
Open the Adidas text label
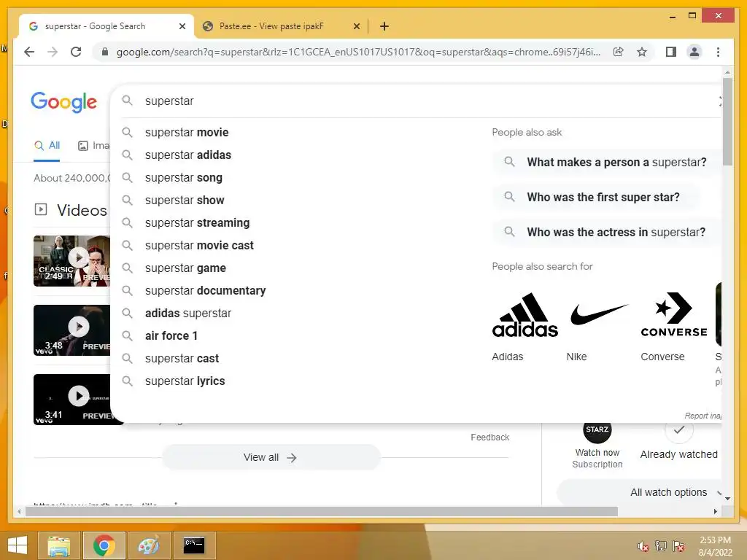[508, 357]
